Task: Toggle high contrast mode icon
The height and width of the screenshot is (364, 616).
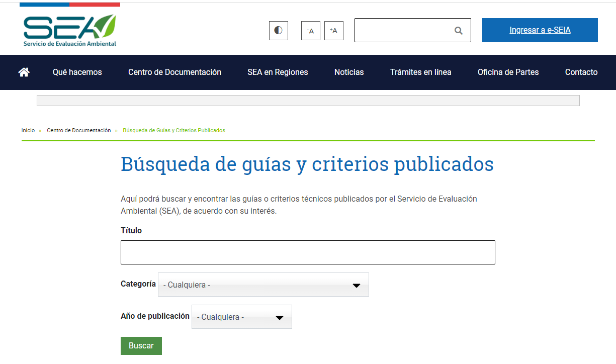Action: point(278,31)
